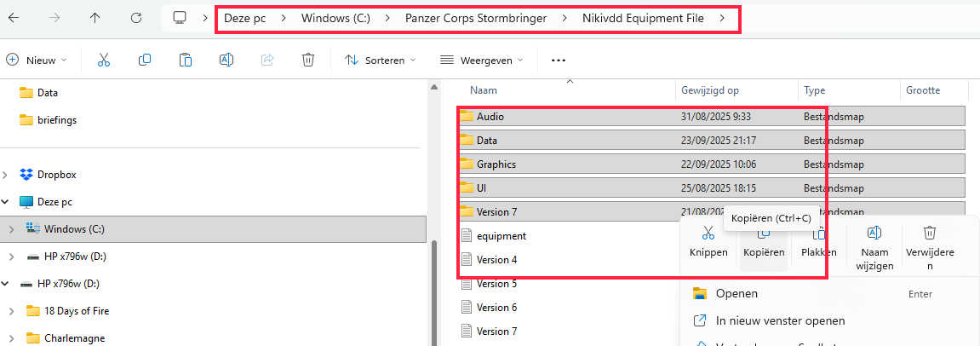Select In nieuw venster openen
The height and width of the screenshot is (346, 980).
coord(780,321)
